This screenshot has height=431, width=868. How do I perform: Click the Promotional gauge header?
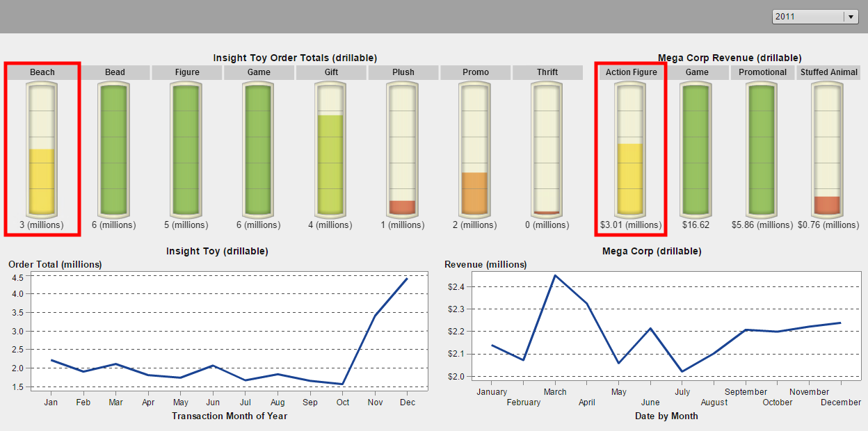point(762,72)
